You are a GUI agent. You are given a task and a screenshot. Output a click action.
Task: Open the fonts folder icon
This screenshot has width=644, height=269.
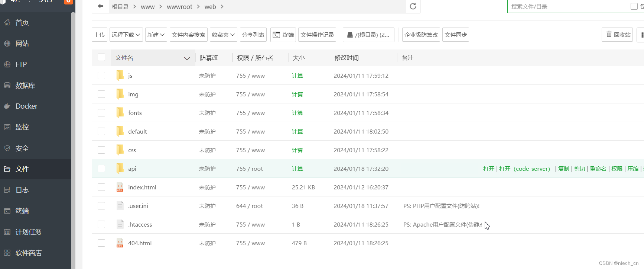tap(120, 113)
